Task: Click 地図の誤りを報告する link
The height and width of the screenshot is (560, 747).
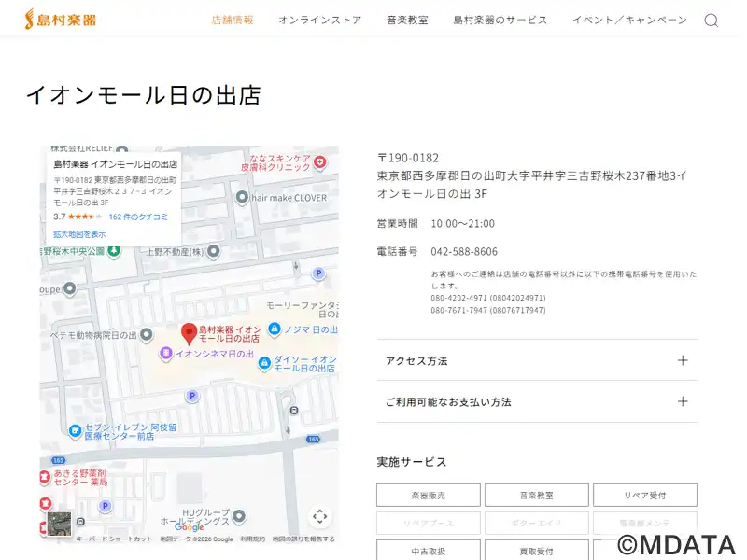Action: coord(303,539)
